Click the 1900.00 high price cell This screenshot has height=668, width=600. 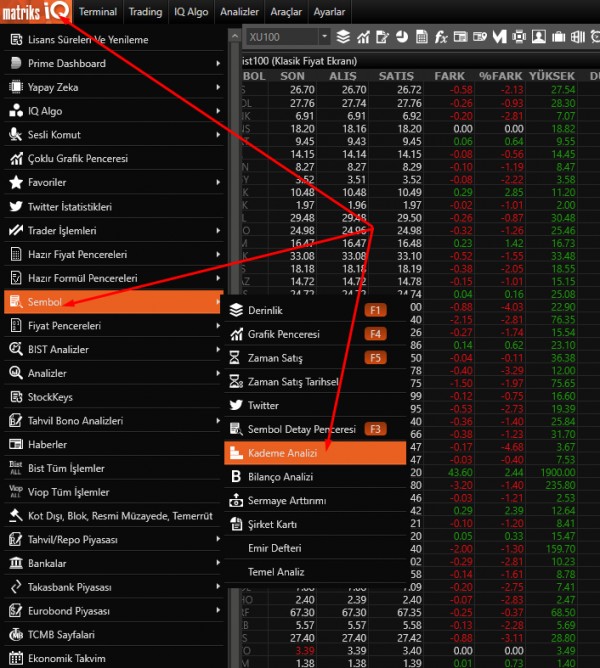point(557,472)
